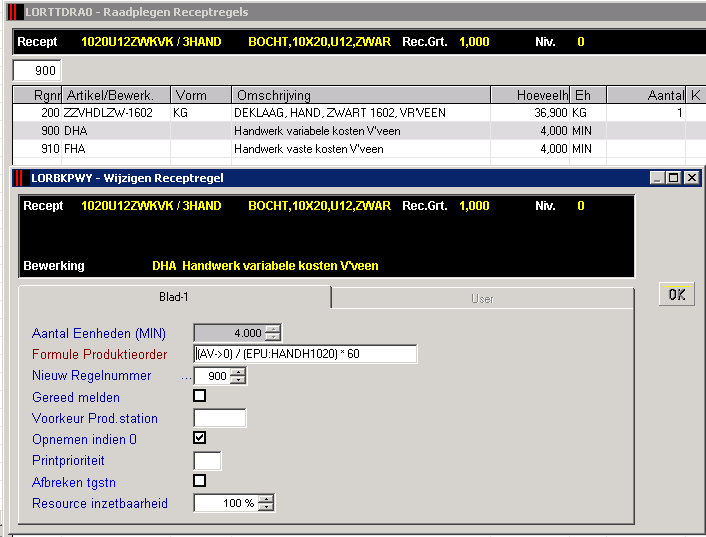The height and width of the screenshot is (537, 706).
Task: Click the dotted lookup marker beside Nieuw Regelnummer
Action: [x=186, y=379]
